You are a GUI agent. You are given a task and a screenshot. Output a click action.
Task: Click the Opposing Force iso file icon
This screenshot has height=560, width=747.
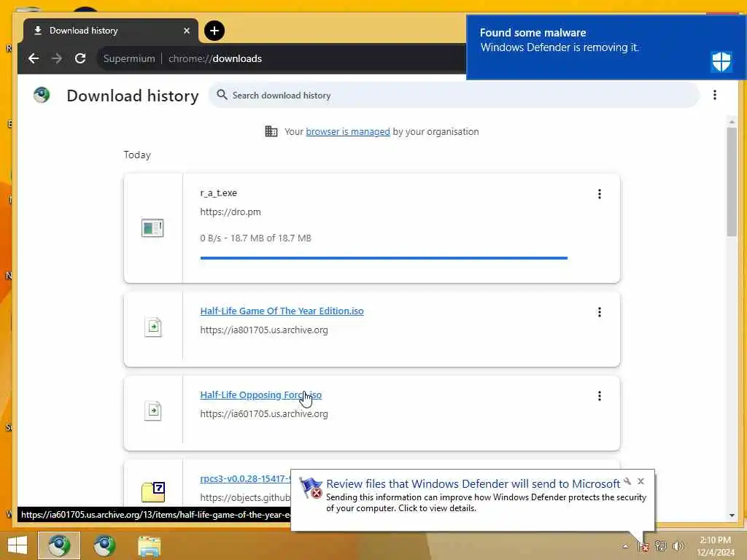point(153,411)
